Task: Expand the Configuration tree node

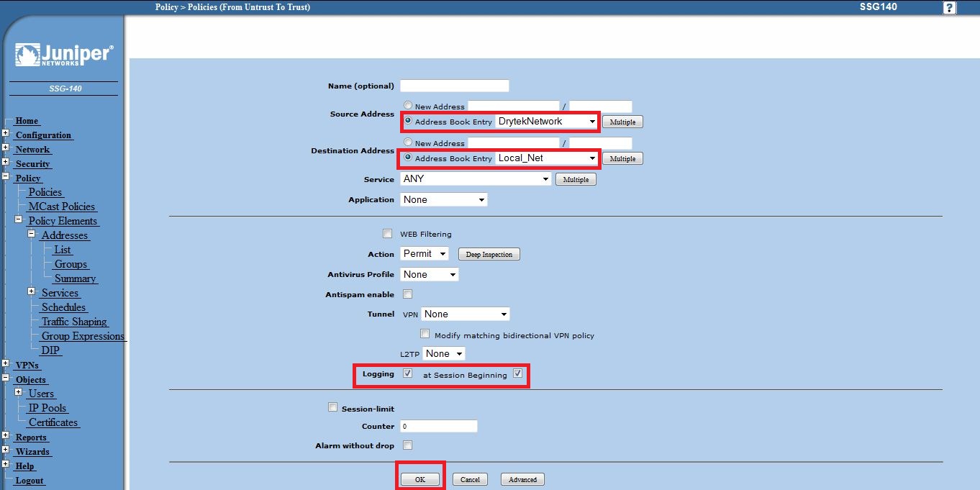Action: 5,134
